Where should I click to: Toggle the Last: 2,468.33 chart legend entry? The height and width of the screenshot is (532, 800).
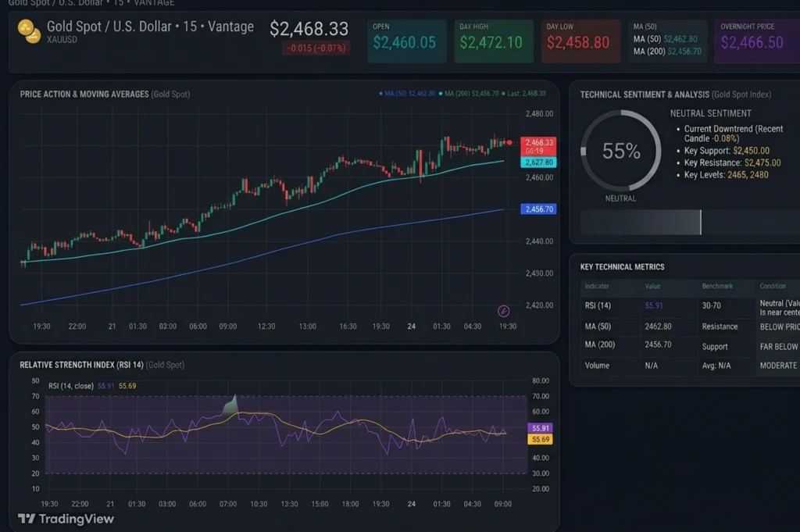coord(523,93)
